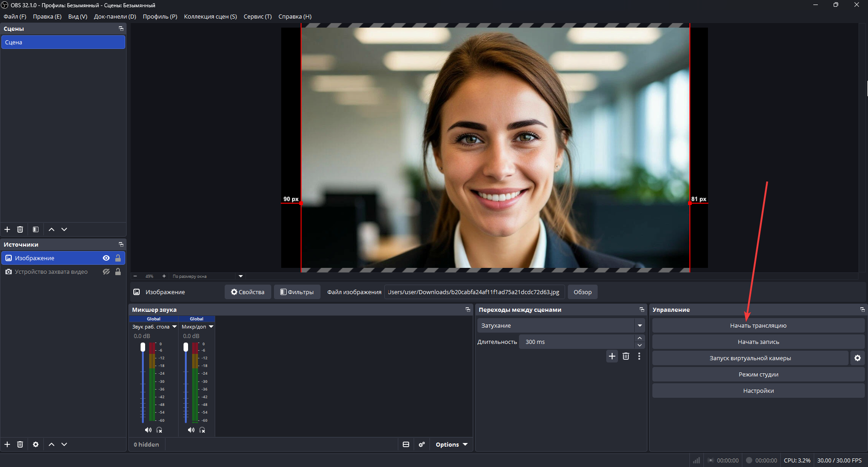Add a new scene with plus icon

[7, 229]
